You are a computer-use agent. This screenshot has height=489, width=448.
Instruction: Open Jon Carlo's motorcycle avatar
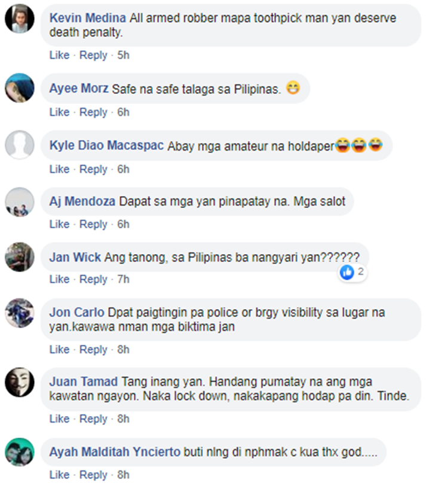20,313
